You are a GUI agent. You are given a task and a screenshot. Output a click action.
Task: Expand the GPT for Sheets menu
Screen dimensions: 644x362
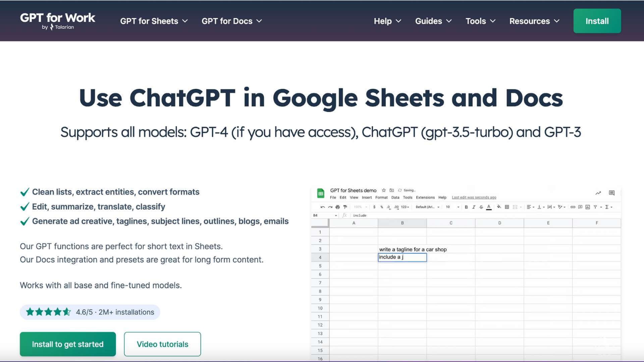point(154,21)
